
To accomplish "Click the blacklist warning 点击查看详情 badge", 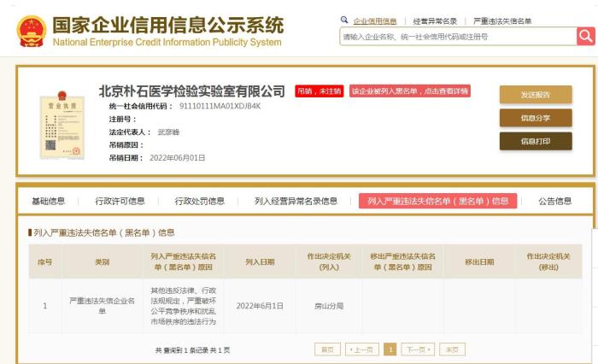I will [x=409, y=91].
